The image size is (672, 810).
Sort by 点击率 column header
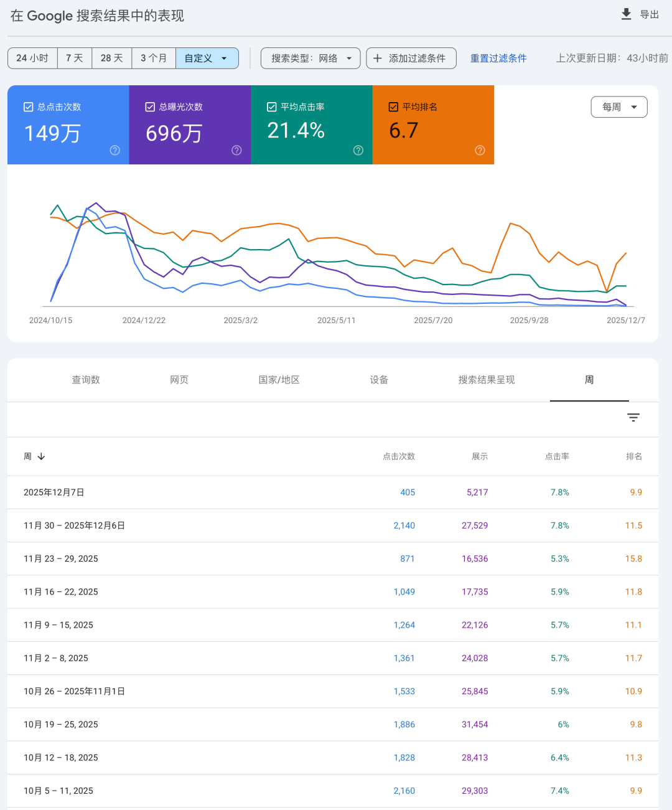tap(557, 456)
